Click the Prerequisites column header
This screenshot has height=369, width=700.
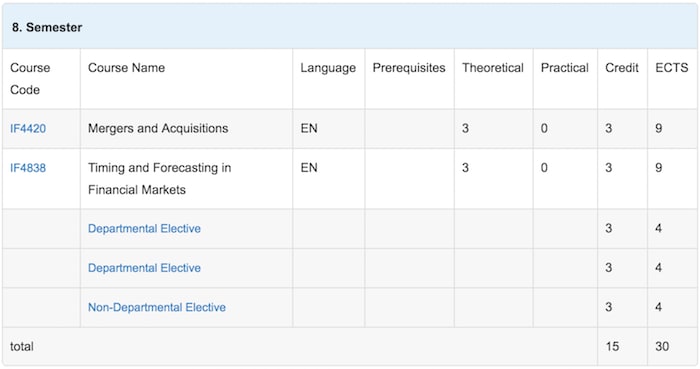click(409, 68)
